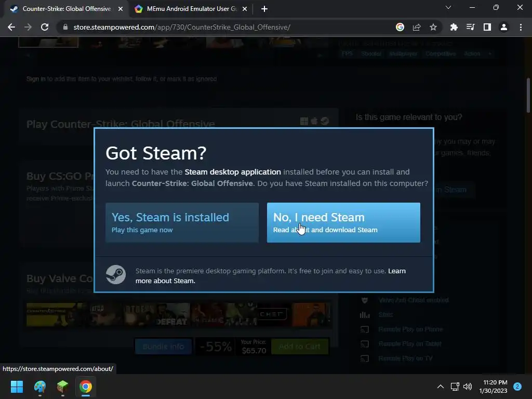This screenshot has width=532, height=399.
Task: Open the Chrome extensions puzzle icon
Action: (454, 27)
